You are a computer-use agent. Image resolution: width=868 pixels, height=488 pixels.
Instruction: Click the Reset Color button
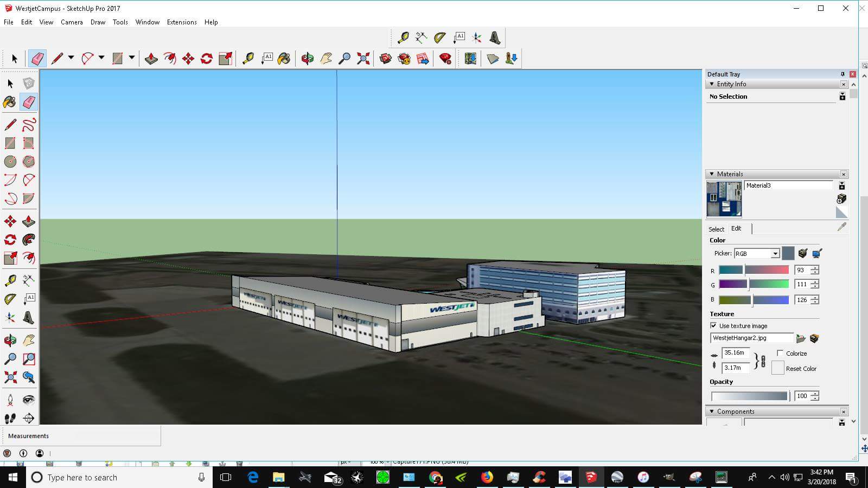(x=777, y=367)
